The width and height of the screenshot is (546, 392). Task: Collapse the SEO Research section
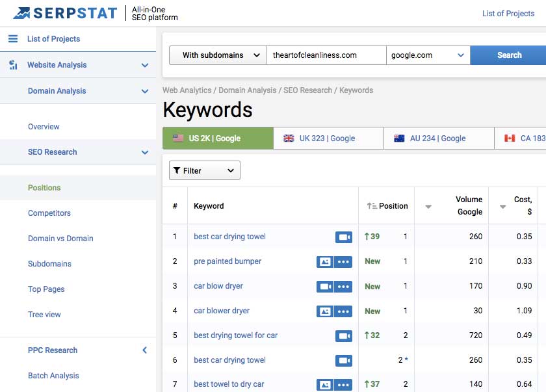coord(144,152)
